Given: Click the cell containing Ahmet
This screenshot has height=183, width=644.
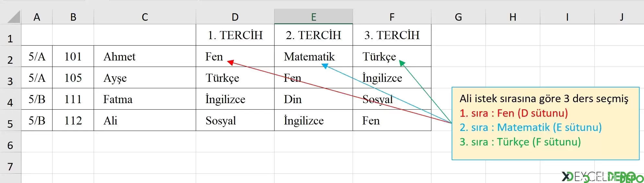Looking at the screenshot, I should click(x=145, y=56).
